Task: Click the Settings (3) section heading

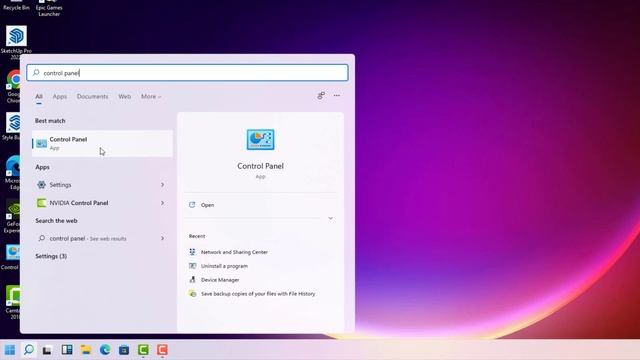Action: (x=51, y=256)
